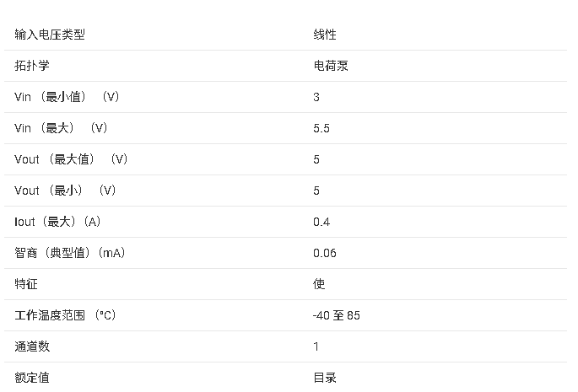578x392 pixels.
Task: Click the 工作温度范围（°C） label
Action: (x=65, y=315)
